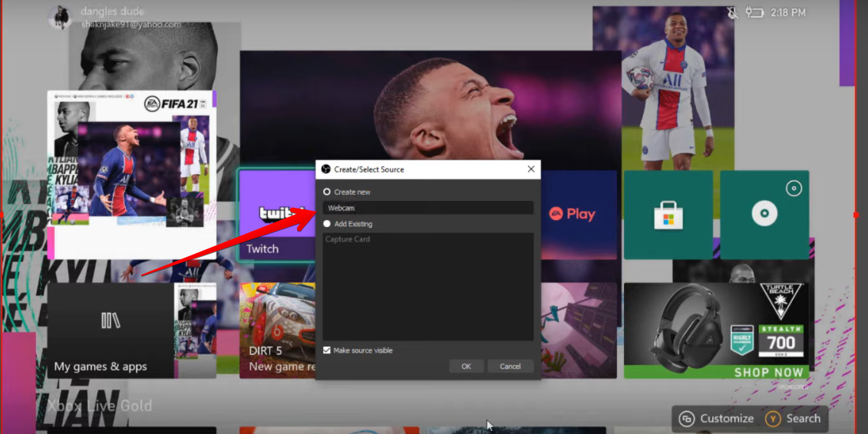Open the dangles dude profile avatar
The width and height of the screenshot is (868, 434).
click(59, 17)
